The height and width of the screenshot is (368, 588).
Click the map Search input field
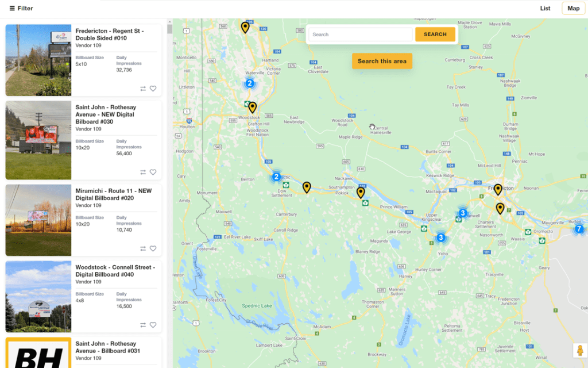point(361,34)
